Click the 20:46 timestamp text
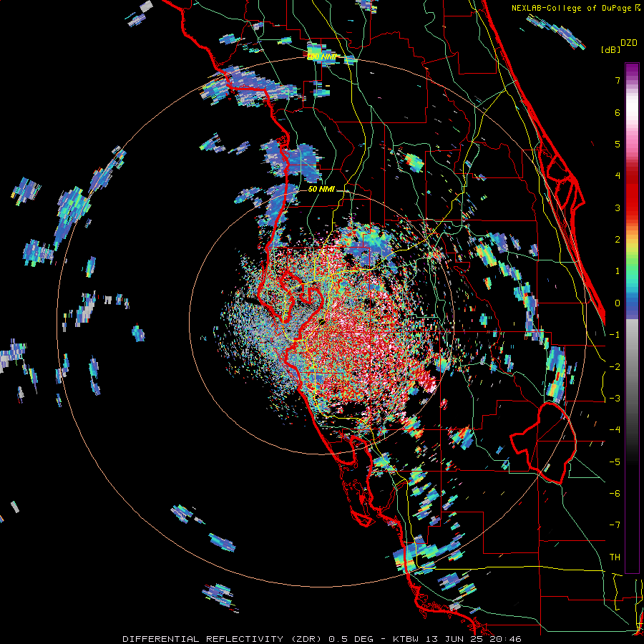The image size is (644, 644). 507,639
